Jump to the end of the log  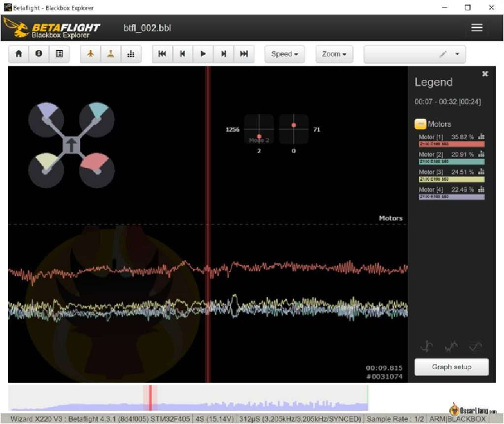pyautogui.click(x=244, y=54)
